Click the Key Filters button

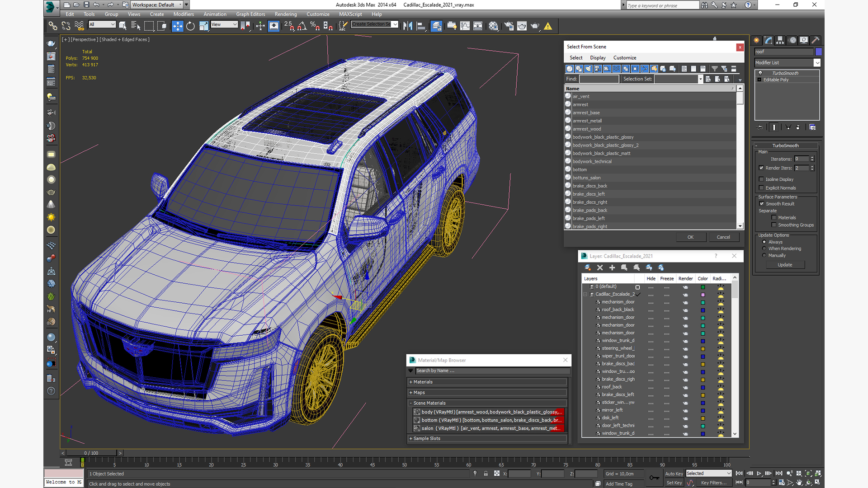[714, 483]
